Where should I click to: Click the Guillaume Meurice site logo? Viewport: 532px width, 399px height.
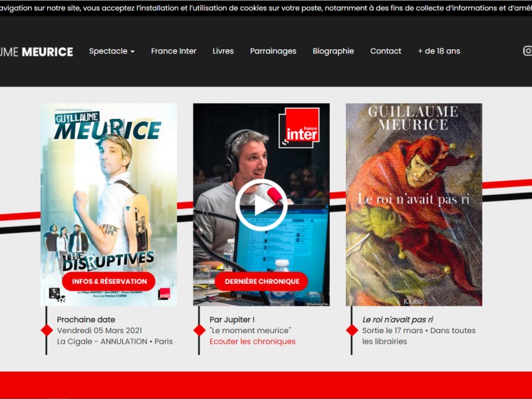[x=37, y=52]
